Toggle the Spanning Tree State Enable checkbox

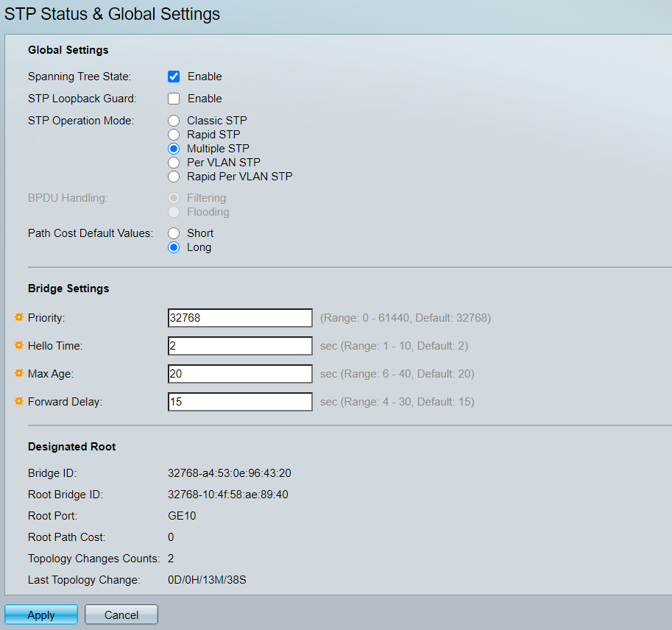pyautogui.click(x=174, y=77)
